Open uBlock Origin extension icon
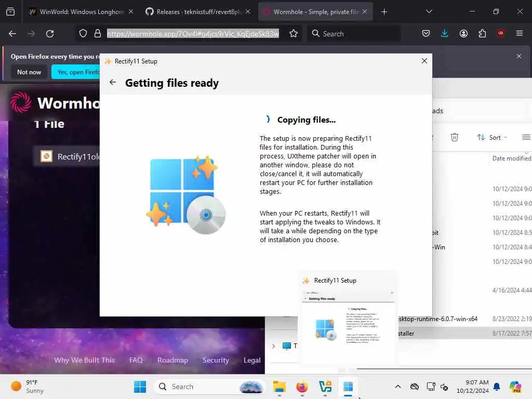532x399 pixels. (x=501, y=33)
